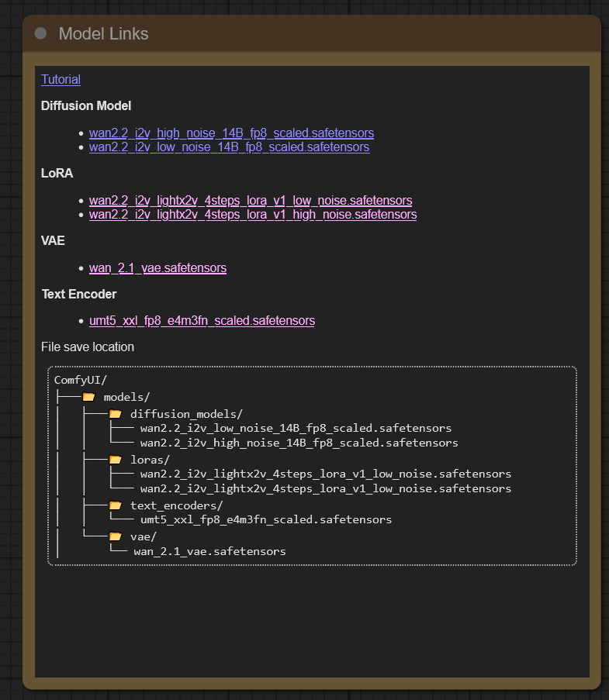Click the models/ folder icon
This screenshot has height=700, width=609.
pyautogui.click(x=89, y=397)
